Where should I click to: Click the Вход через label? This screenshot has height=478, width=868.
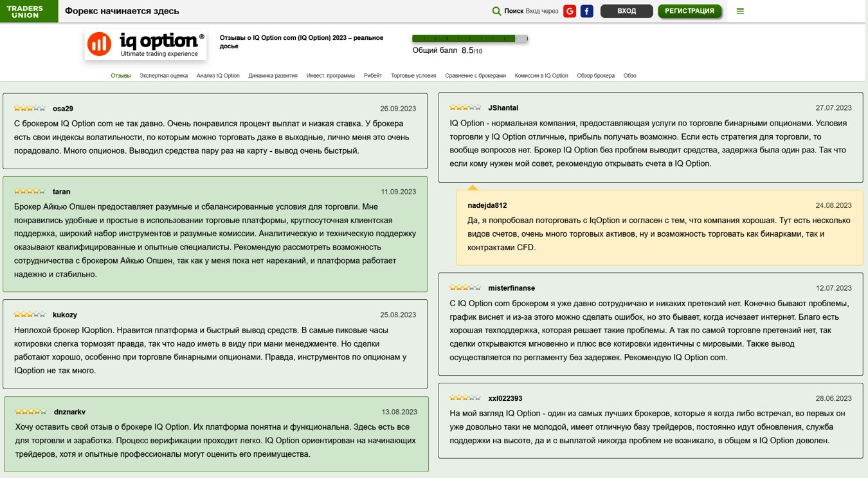(542, 11)
